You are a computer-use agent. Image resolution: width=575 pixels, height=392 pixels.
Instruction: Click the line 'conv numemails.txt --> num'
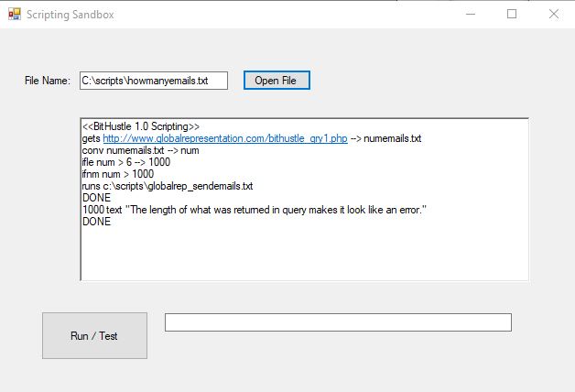(140, 150)
